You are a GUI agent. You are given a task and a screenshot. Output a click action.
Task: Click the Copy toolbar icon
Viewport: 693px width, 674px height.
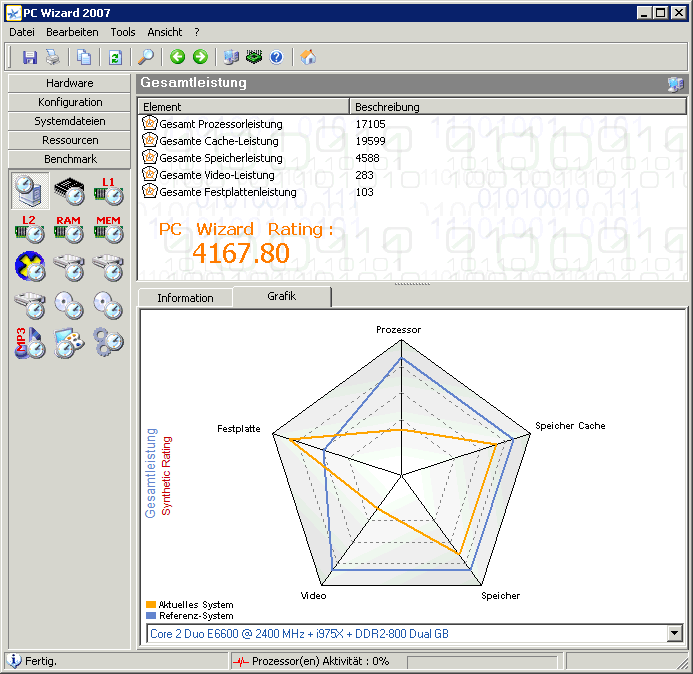(84, 57)
